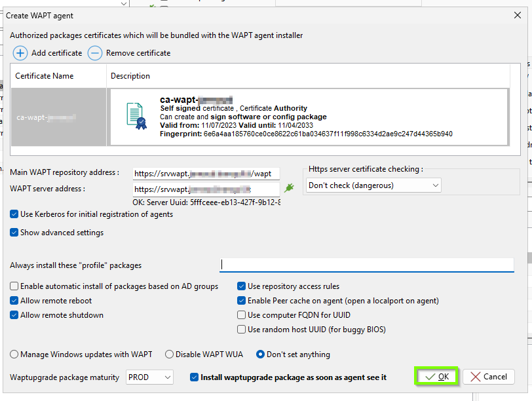This screenshot has height=401, width=532.
Task: Close the Create WAPT agent dialog
Action: pos(518,15)
